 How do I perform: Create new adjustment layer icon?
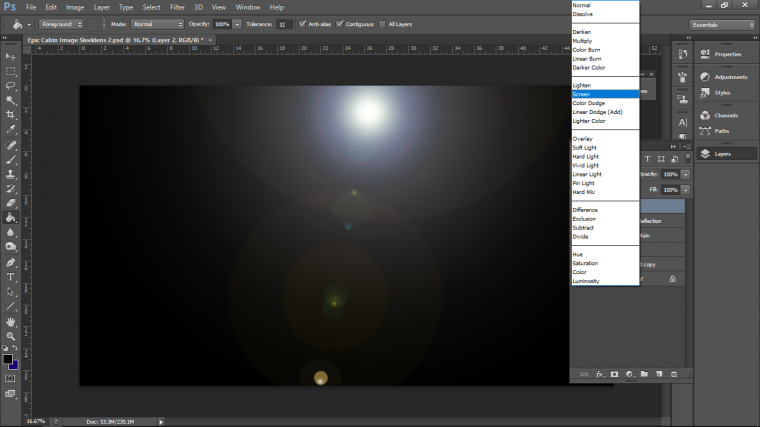click(629, 374)
